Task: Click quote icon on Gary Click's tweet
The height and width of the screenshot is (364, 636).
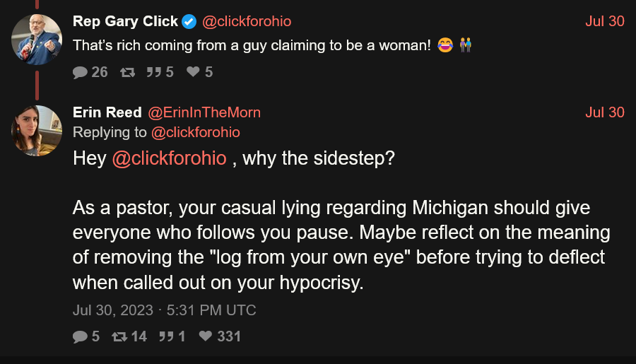Action: (x=154, y=72)
